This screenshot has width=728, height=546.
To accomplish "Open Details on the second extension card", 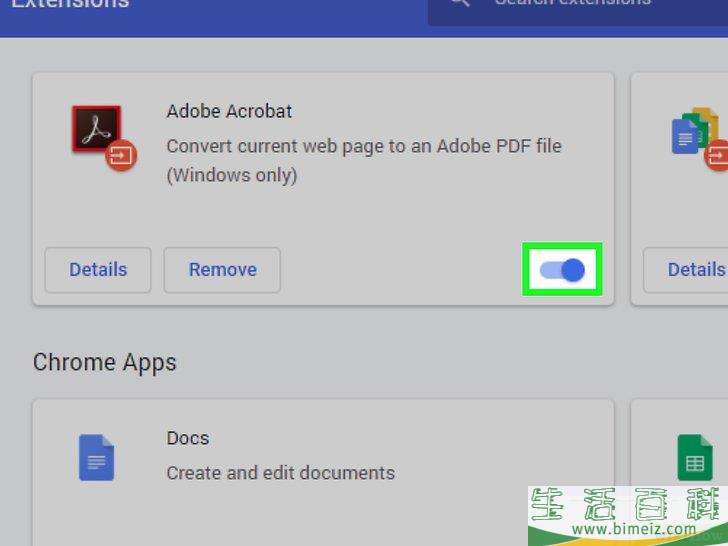I will (x=686, y=270).
